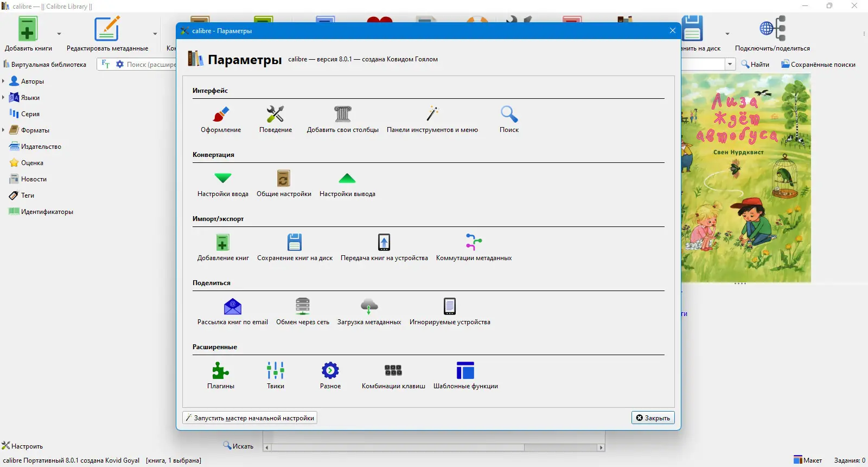Open Обмен через сеть sharing settings
868x467 pixels.
pyautogui.click(x=303, y=312)
